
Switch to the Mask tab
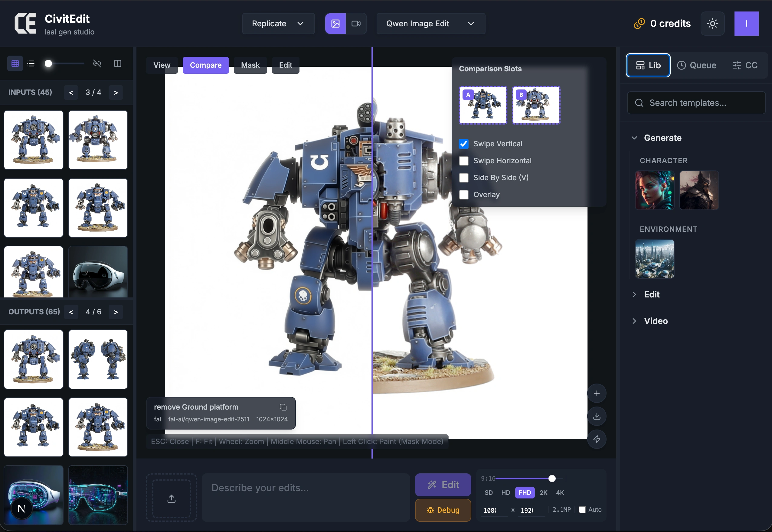250,65
